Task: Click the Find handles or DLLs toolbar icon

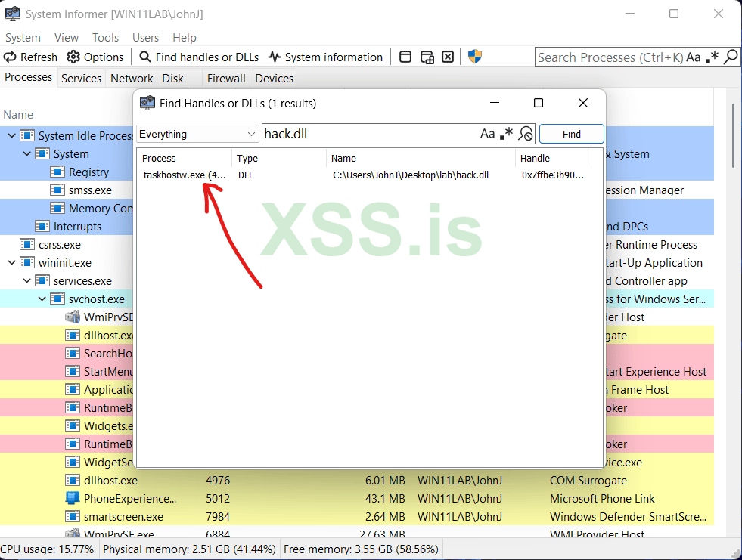Action: [x=144, y=57]
